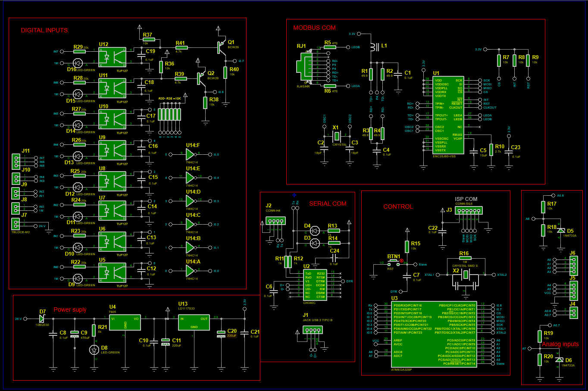Select the ATMEGA328P microcontroller U3
Viewport: 588px width, 391px height.
pyautogui.click(x=434, y=334)
